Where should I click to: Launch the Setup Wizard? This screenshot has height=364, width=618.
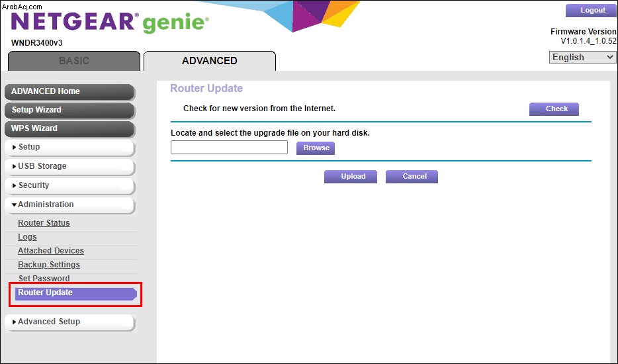(x=69, y=110)
